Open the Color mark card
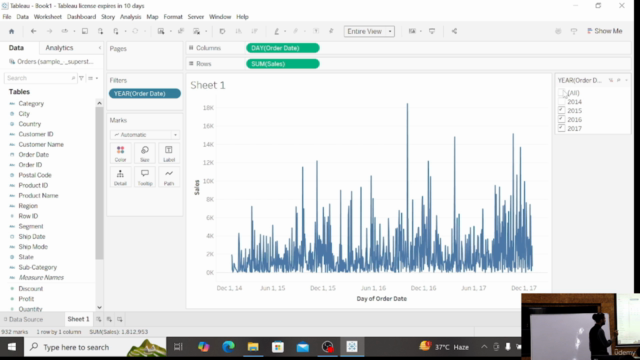 pos(120,153)
